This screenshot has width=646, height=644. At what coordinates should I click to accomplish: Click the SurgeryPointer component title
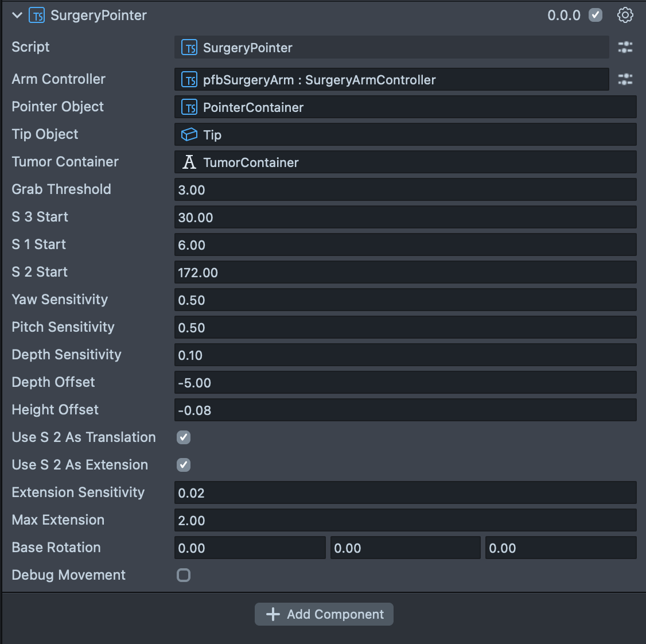[x=99, y=15]
